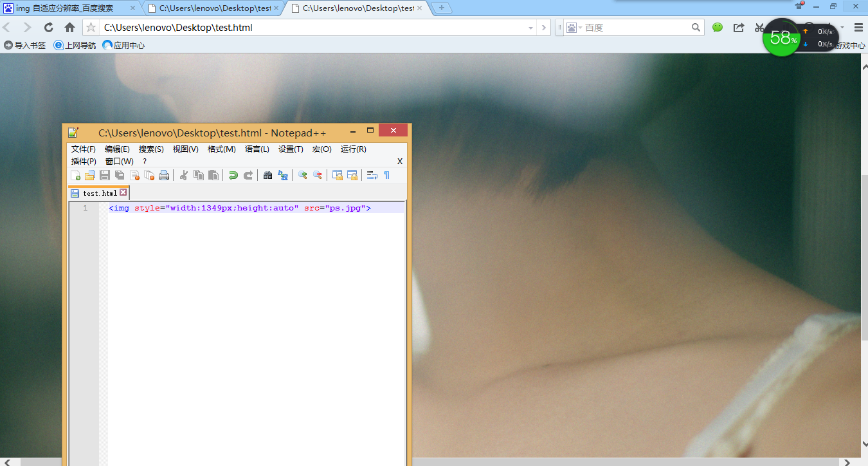Toggle synchronized vertical scrolling icon

click(337, 175)
